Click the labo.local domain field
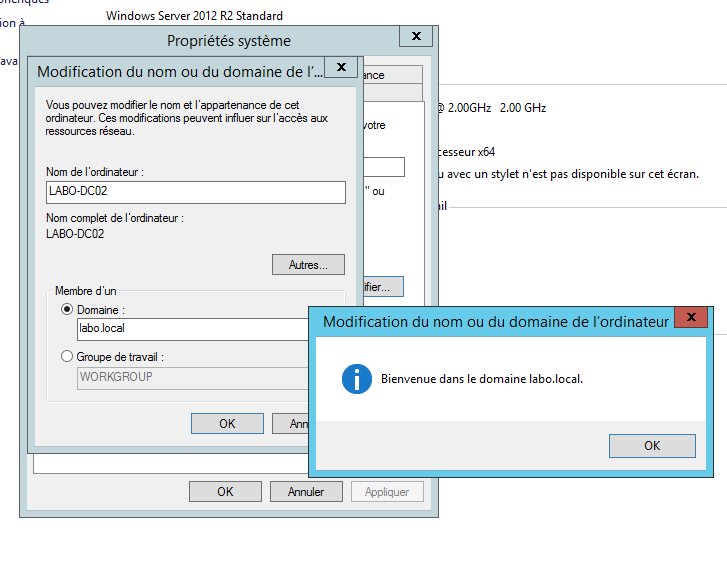727x576 pixels. tap(192, 329)
